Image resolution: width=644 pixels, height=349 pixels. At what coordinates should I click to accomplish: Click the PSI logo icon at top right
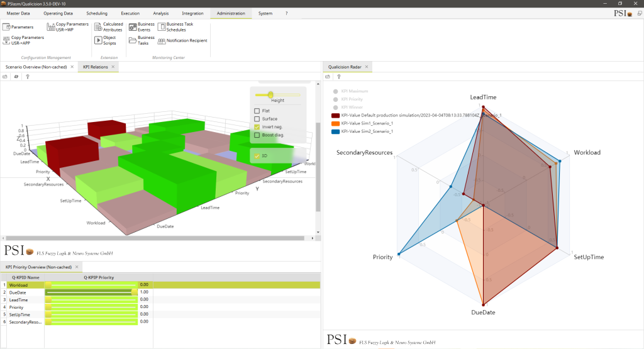coord(623,14)
